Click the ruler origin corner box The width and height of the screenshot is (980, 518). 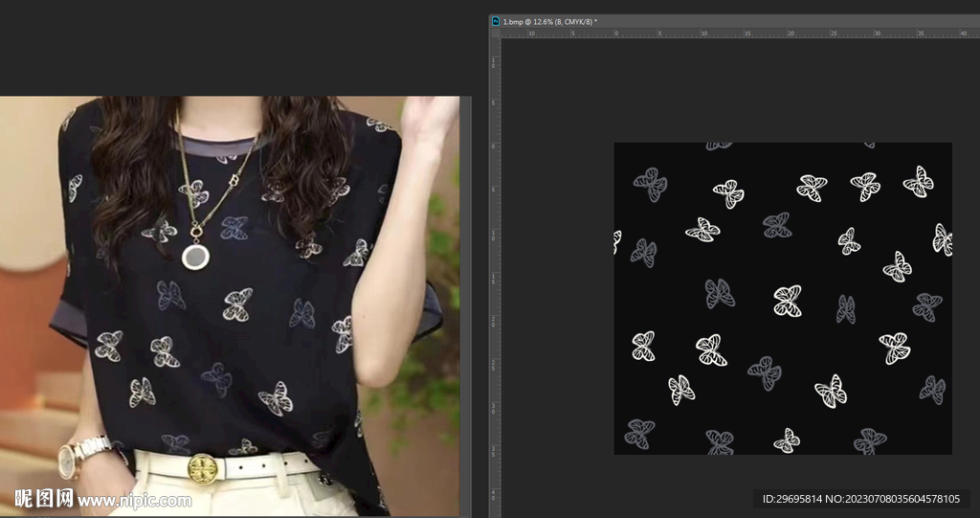pyautogui.click(x=495, y=33)
